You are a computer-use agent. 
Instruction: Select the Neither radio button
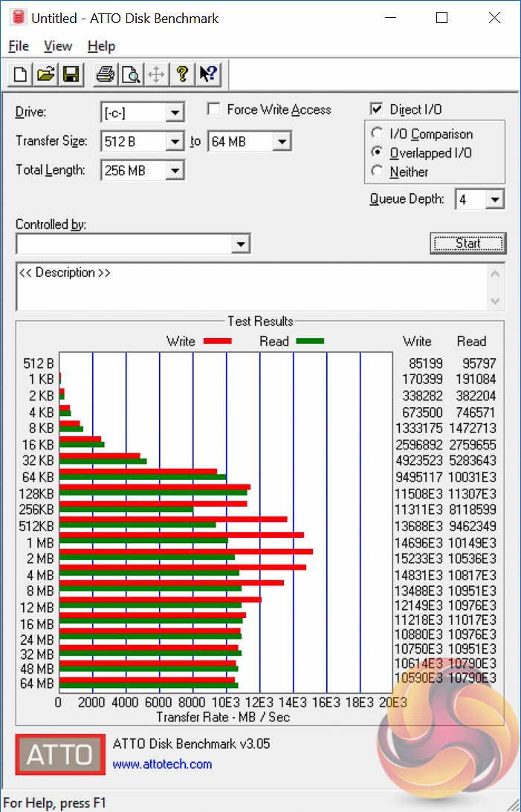(x=377, y=171)
